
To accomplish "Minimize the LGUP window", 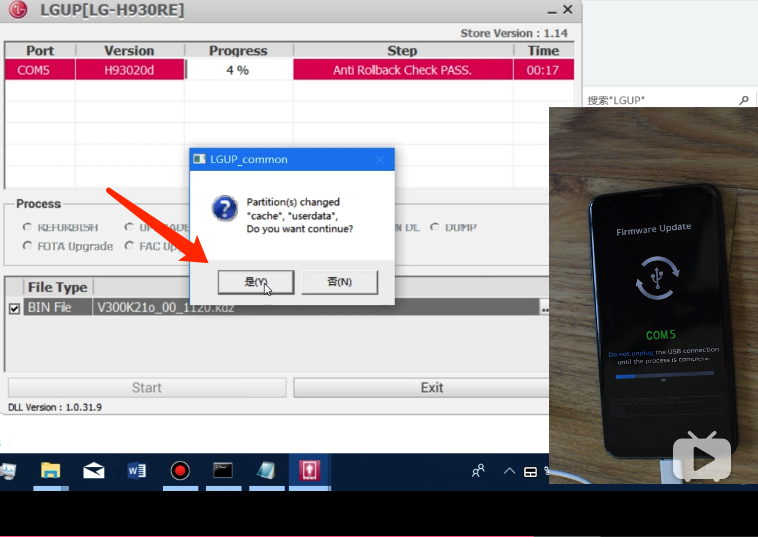I will click(x=552, y=11).
